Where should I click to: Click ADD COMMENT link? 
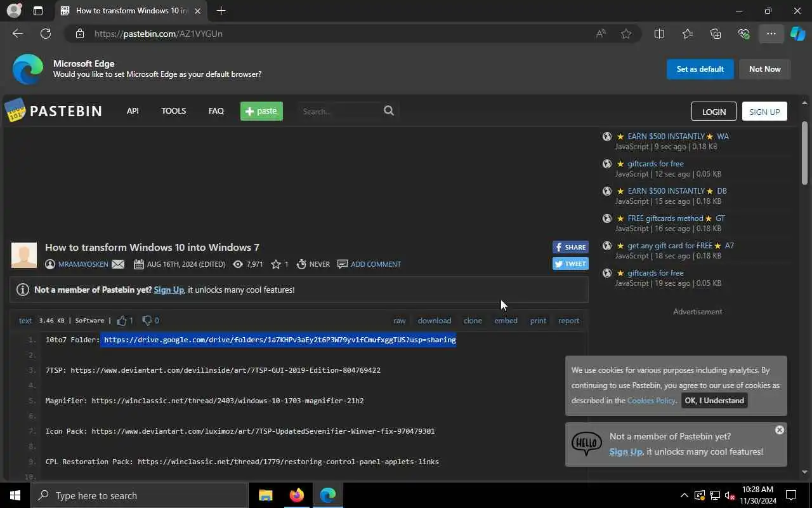coord(376,264)
